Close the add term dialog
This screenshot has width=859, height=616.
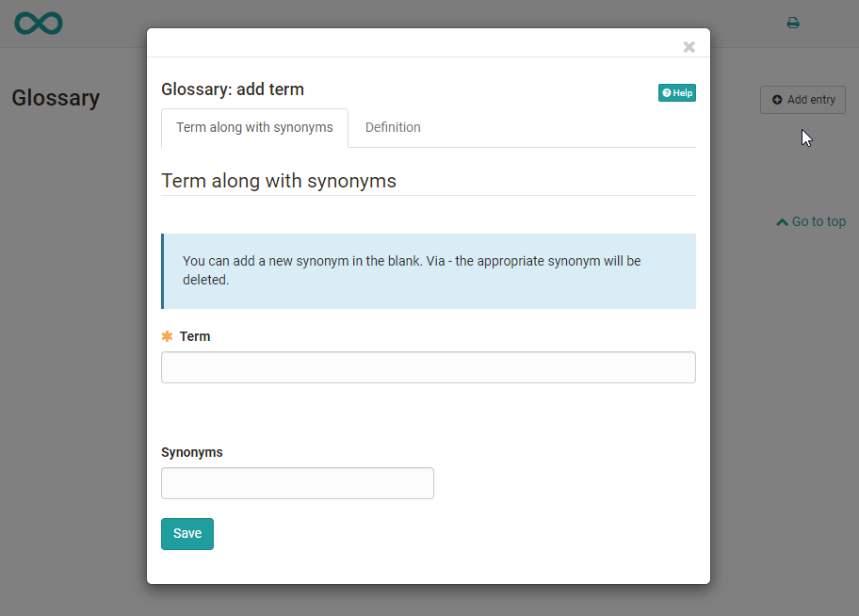689,46
